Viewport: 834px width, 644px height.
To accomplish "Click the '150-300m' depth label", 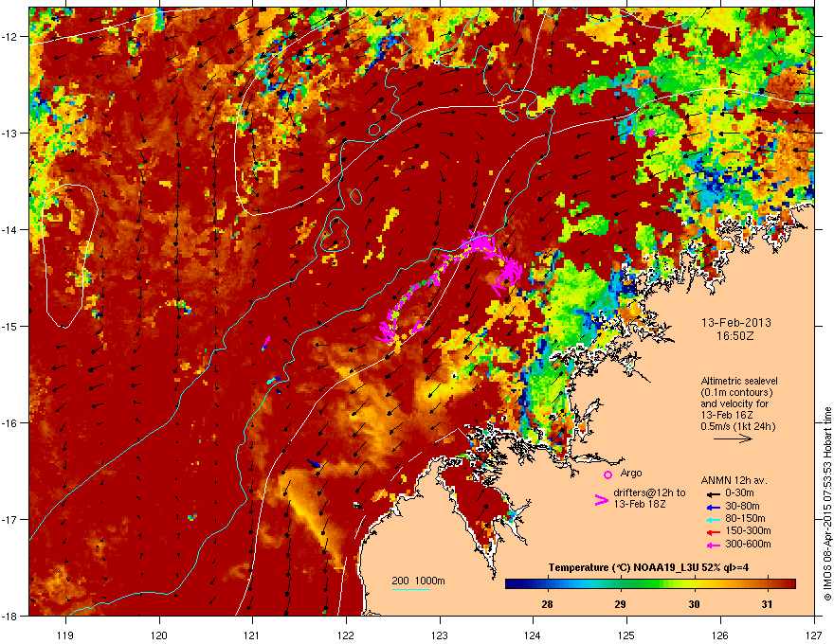I will point(748,530).
